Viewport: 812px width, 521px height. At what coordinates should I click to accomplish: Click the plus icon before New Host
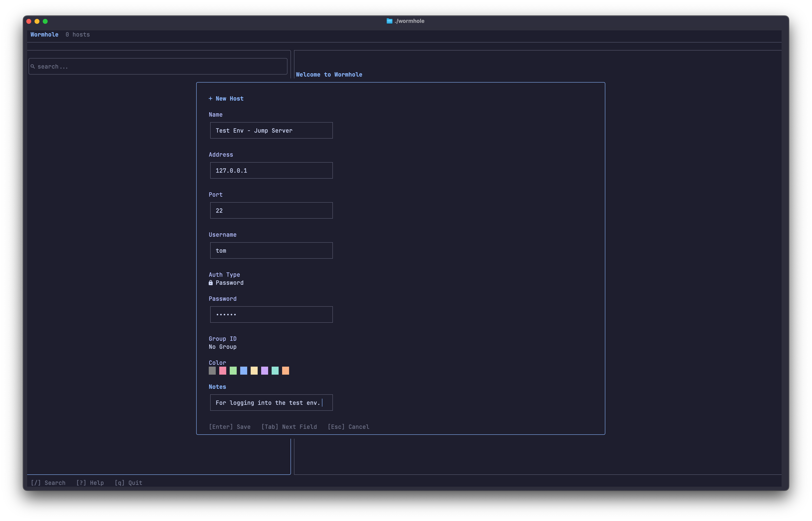coord(210,99)
